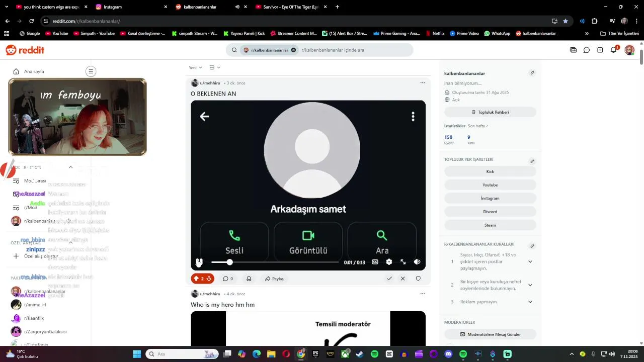Click Paylaş share button
Image resolution: width=644 pixels, height=362 pixels.
(275, 279)
